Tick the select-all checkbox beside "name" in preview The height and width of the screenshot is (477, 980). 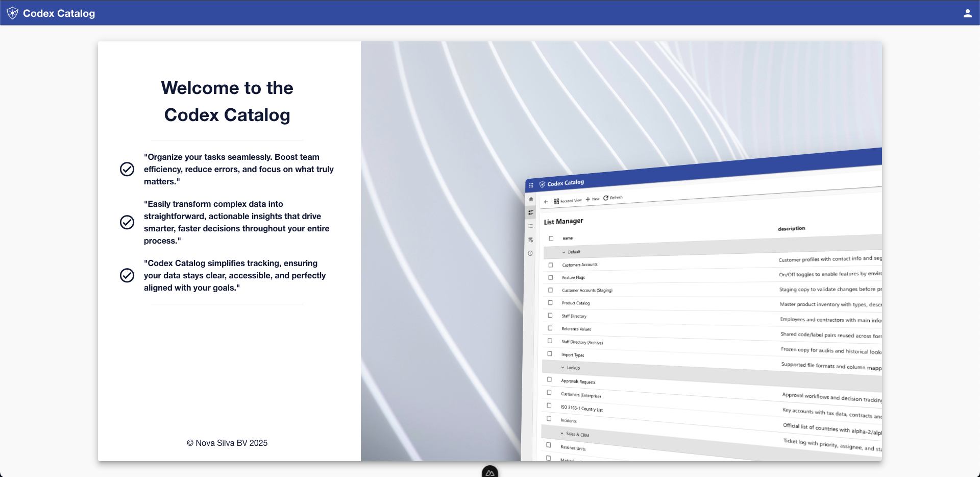551,238
